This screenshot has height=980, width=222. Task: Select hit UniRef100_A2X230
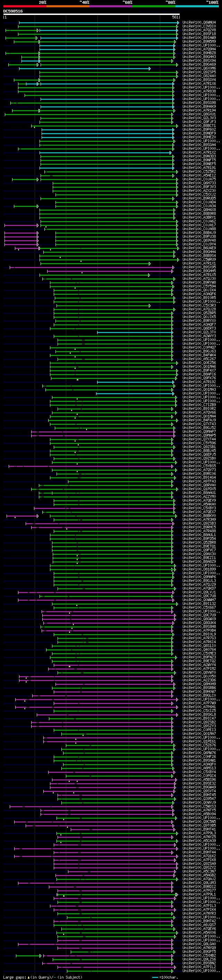point(199,191)
